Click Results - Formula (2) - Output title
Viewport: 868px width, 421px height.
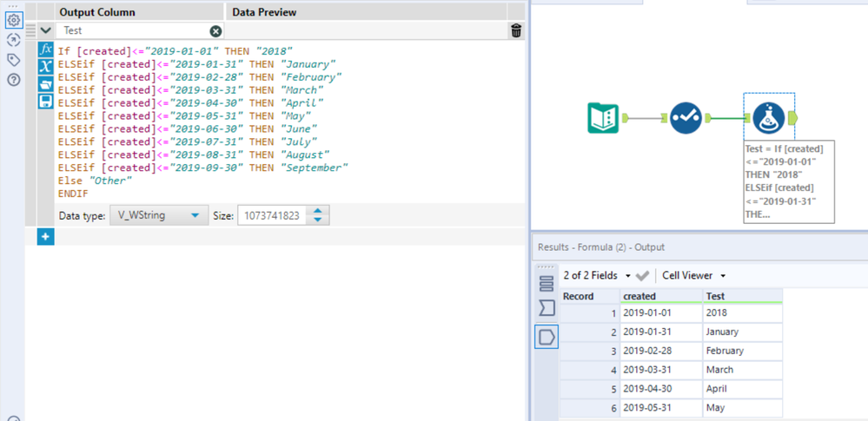(x=601, y=247)
